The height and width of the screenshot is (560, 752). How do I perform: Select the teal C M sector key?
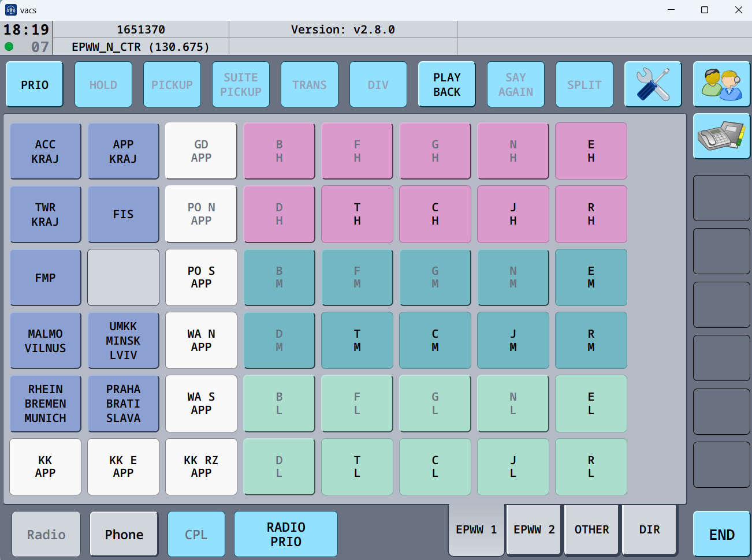click(435, 341)
